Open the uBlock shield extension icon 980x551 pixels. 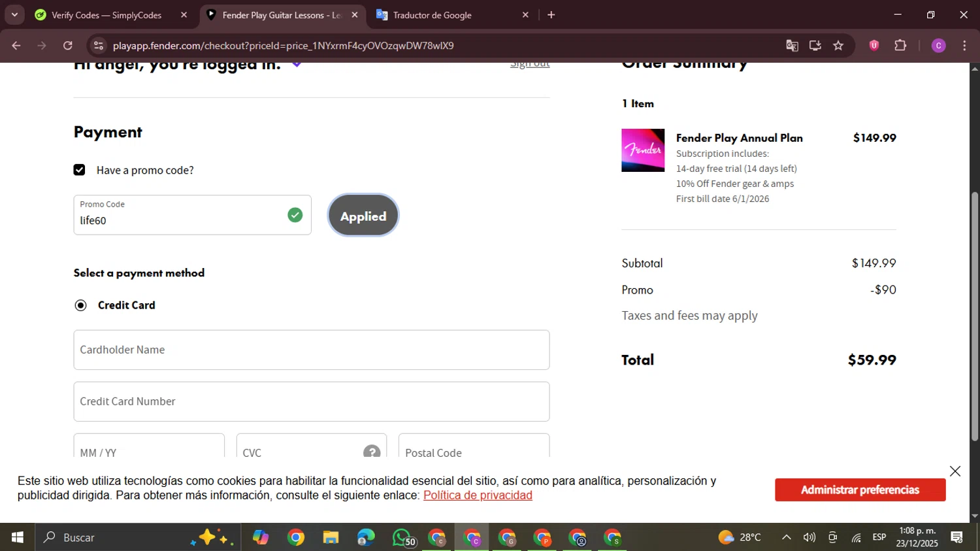click(874, 46)
